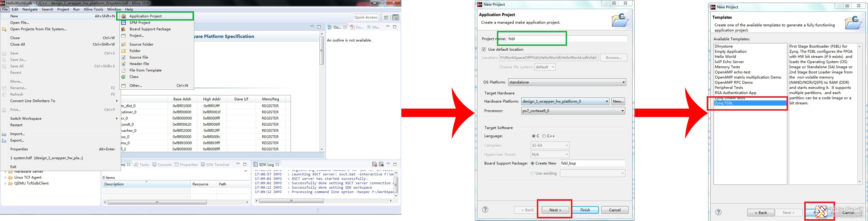
Task: Click the Open Perspective toolbar icon
Action: (386, 18)
